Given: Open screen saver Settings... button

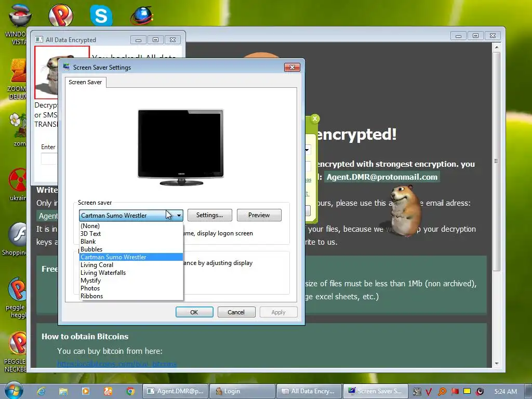Looking at the screenshot, I should point(210,215).
